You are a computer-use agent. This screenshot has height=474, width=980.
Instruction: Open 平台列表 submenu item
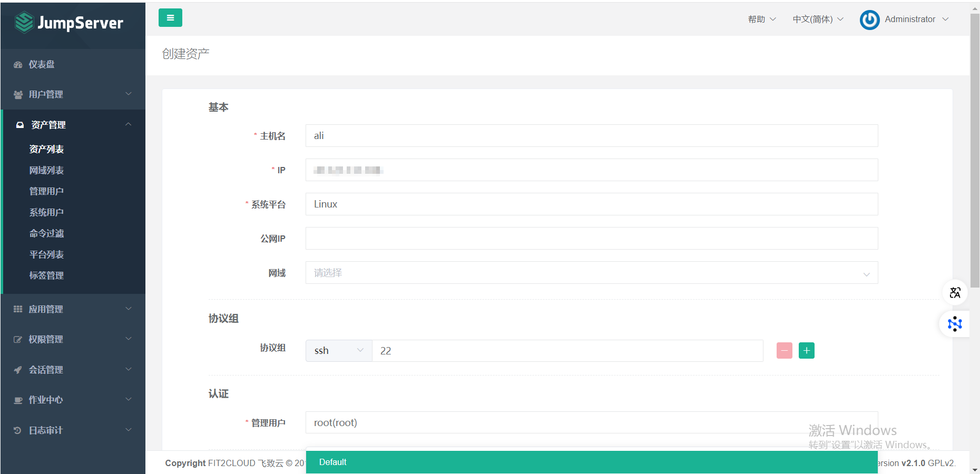point(46,254)
